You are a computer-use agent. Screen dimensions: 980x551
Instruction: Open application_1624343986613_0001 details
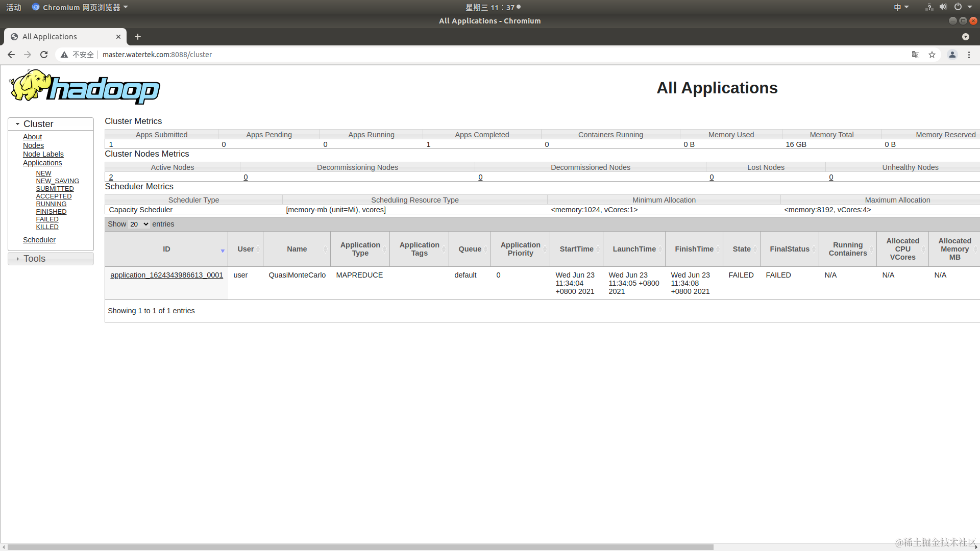(166, 275)
